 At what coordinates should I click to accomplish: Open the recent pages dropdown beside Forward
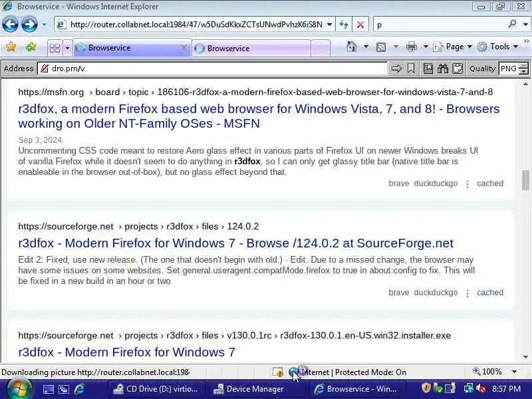tap(44, 25)
